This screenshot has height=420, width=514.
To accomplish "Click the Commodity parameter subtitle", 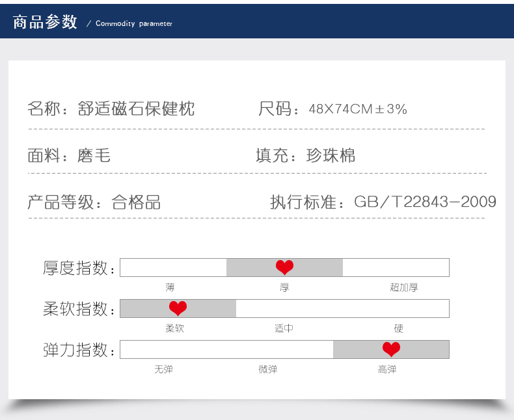I will (134, 23).
